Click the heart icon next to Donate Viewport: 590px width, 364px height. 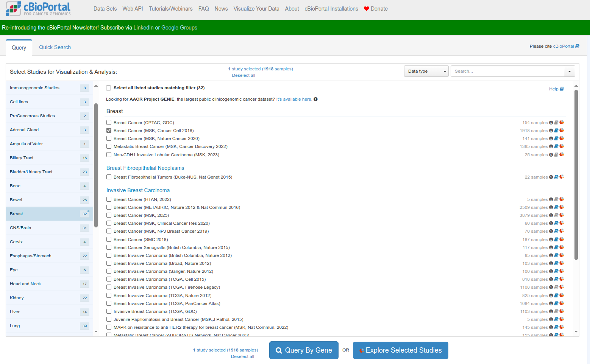pyautogui.click(x=367, y=9)
